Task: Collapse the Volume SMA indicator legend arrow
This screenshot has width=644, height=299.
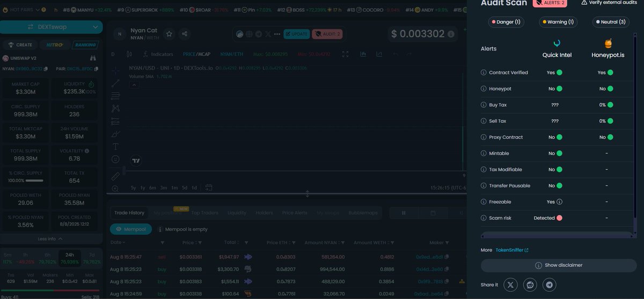Action: pos(134,84)
